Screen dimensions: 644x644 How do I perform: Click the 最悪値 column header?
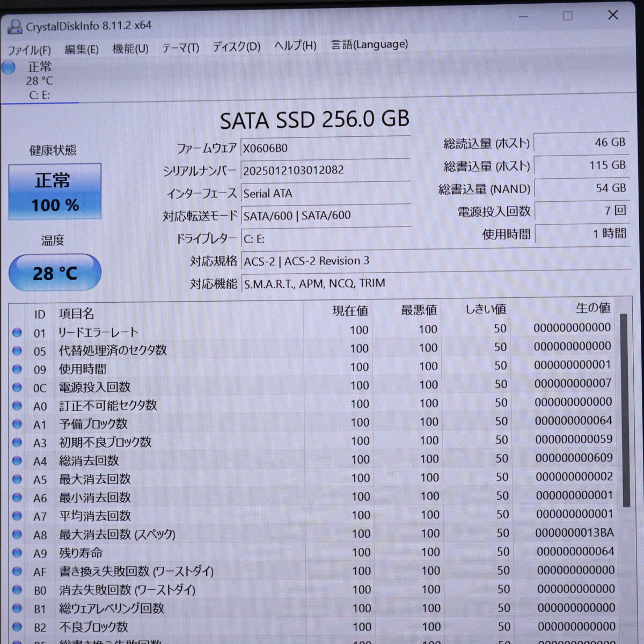coord(419,310)
